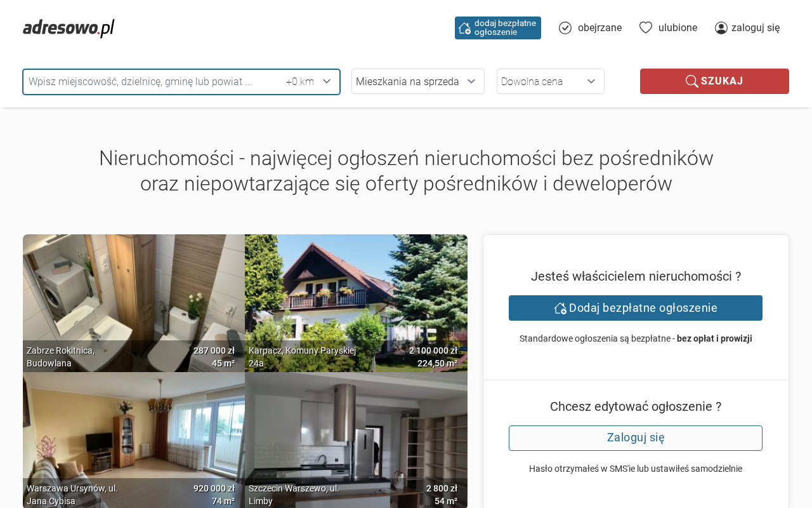The height and width of the screenshot is (508, 812).
Task: Open the Szczecin Warszewo Limby listing
Action: [x=356, y=440]
